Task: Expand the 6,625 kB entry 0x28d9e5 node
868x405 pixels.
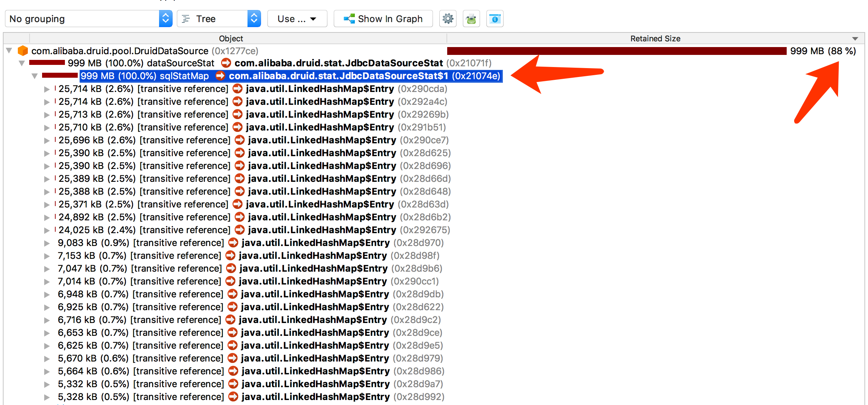Action: click(x=47, y=346)
